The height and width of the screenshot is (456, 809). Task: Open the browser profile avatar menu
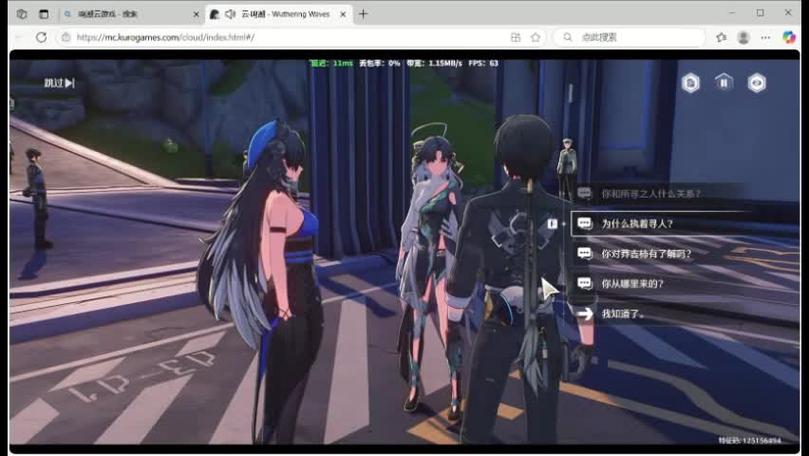pos(743,37)
